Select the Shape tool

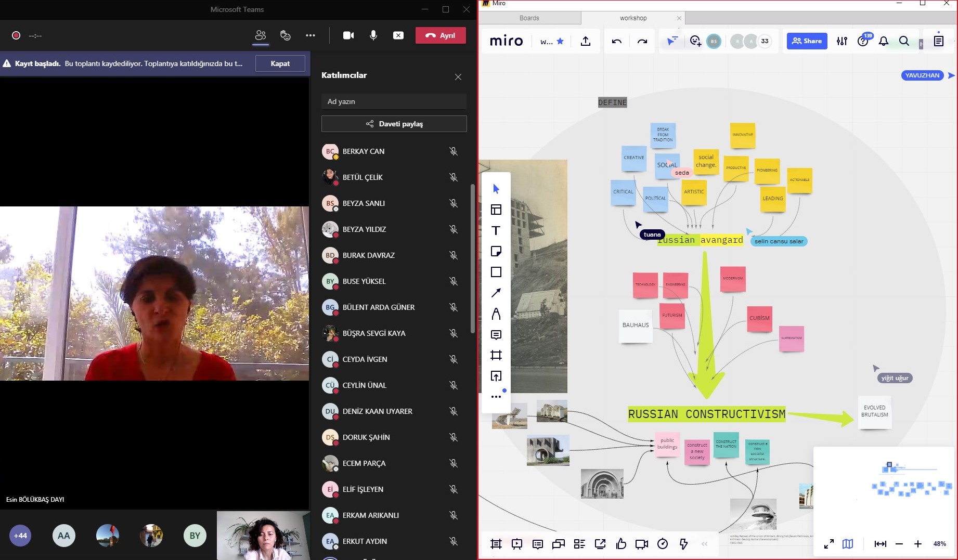click(496, 272)
